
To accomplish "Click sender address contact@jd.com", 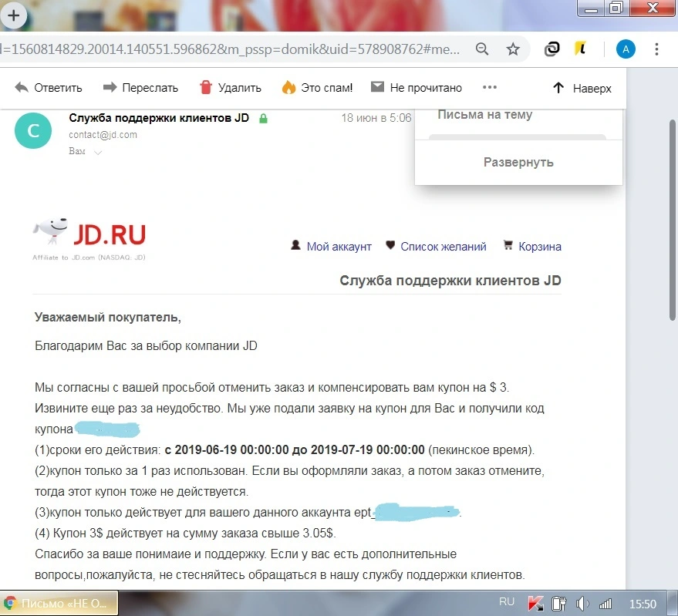I will [x=103, y=135].
